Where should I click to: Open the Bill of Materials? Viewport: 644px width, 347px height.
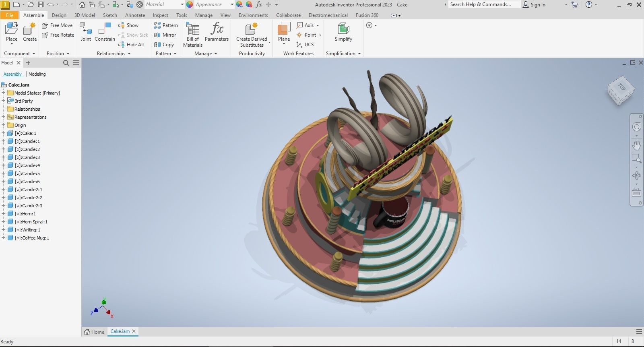click(x=193, y=35)
